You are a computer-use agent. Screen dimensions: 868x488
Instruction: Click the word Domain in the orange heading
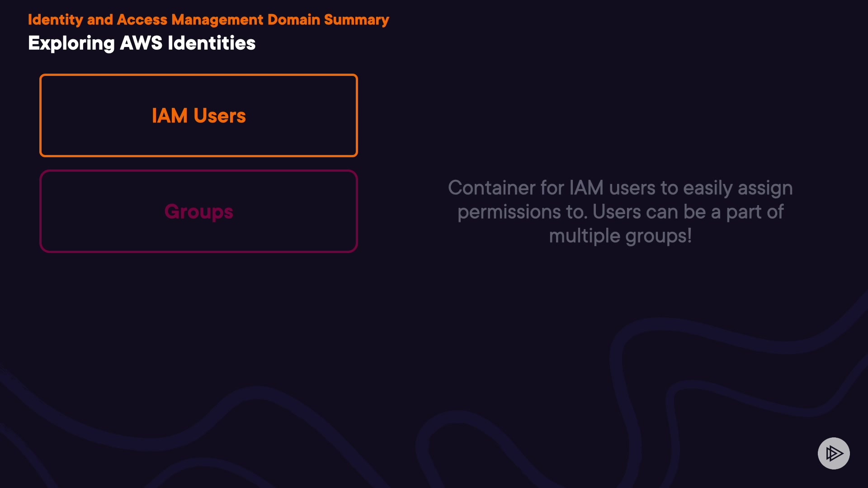pyautogui.click(x=293, y=20)
